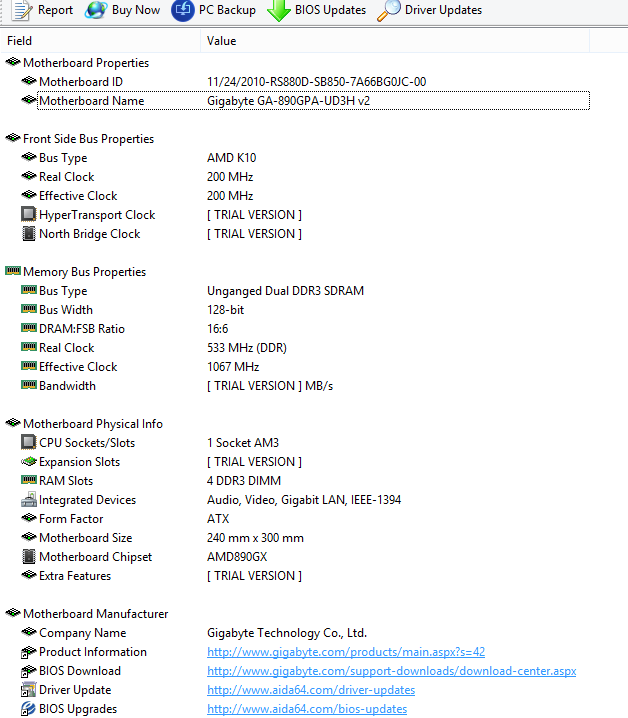The height and width of the screenshot is (718, 628).
Task: Click the Motherboard Chipset chip icon
Action: click(28, 556)
